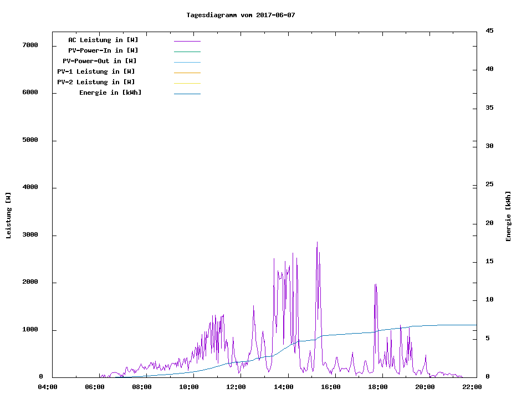Click the light-blue PV-Power-Out legend line sample
Image resolution: width=532 pixels, height=399 pixels.
click(x=187, y=62)
